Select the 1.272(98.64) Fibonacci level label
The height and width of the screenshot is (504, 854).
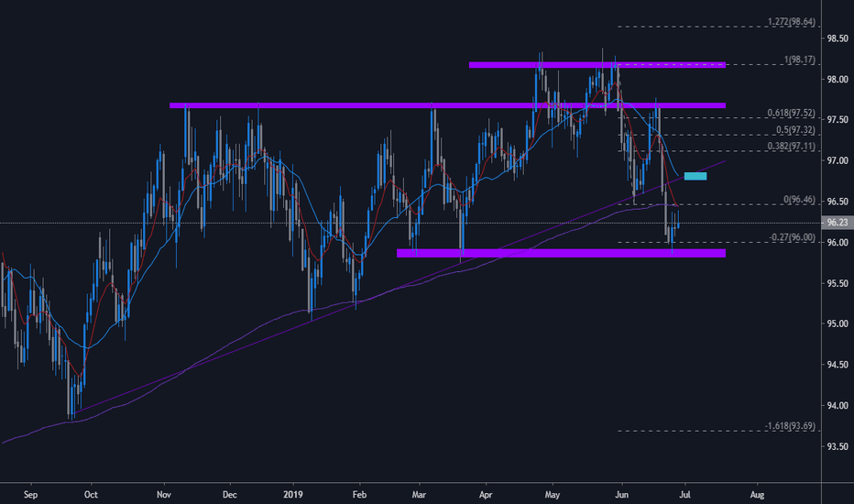[792, 22]
